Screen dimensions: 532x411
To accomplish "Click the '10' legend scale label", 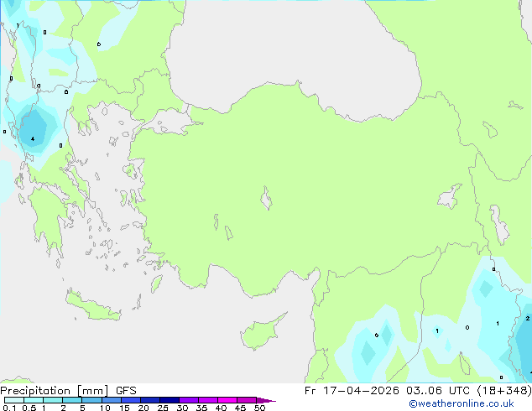I will point(105,408).
